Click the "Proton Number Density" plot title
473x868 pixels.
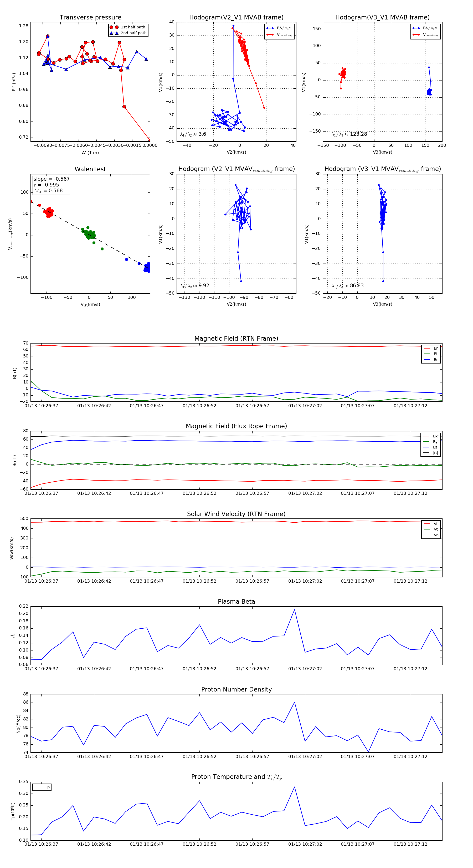236,689
